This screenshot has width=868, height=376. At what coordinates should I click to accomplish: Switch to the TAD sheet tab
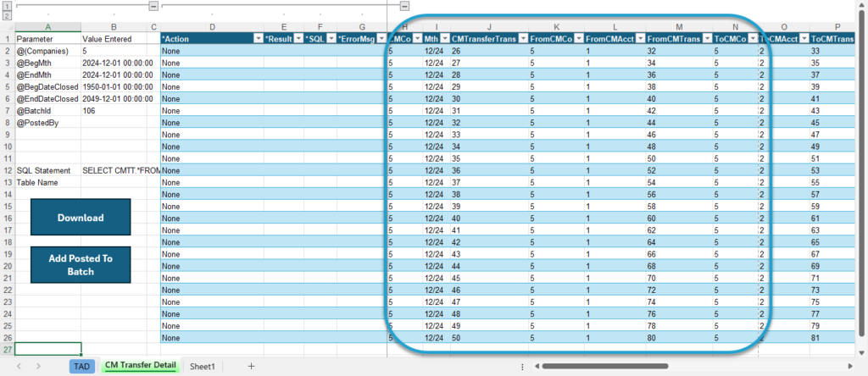point(82,366)
